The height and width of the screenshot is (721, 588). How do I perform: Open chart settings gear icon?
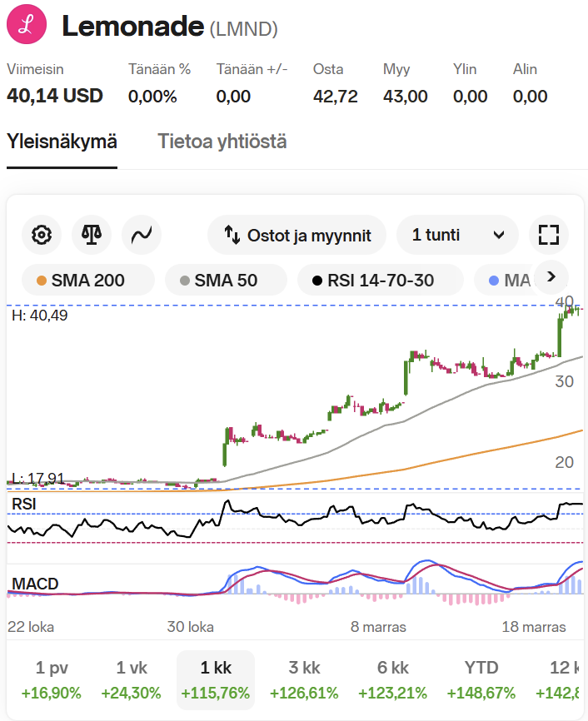(x=41, y=236)
